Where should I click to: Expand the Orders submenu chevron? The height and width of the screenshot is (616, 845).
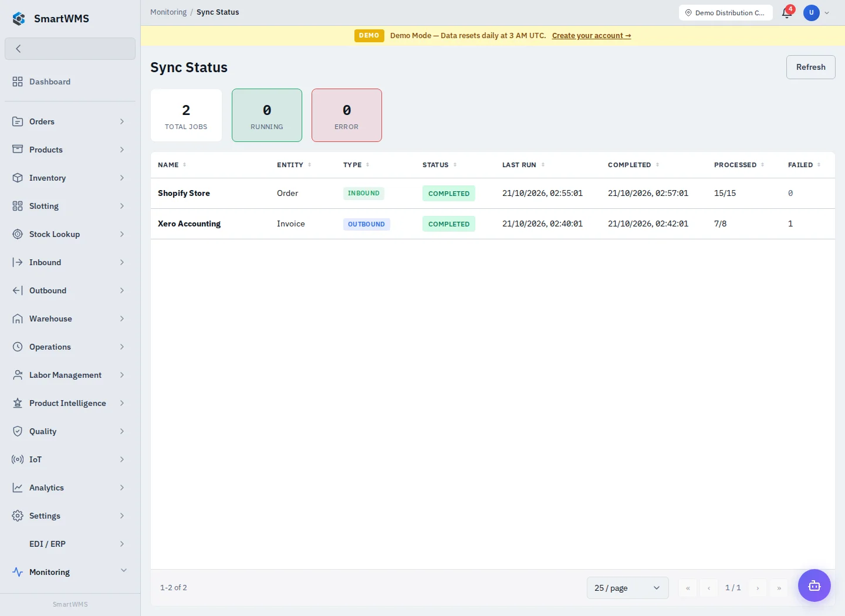pos(122,121)
